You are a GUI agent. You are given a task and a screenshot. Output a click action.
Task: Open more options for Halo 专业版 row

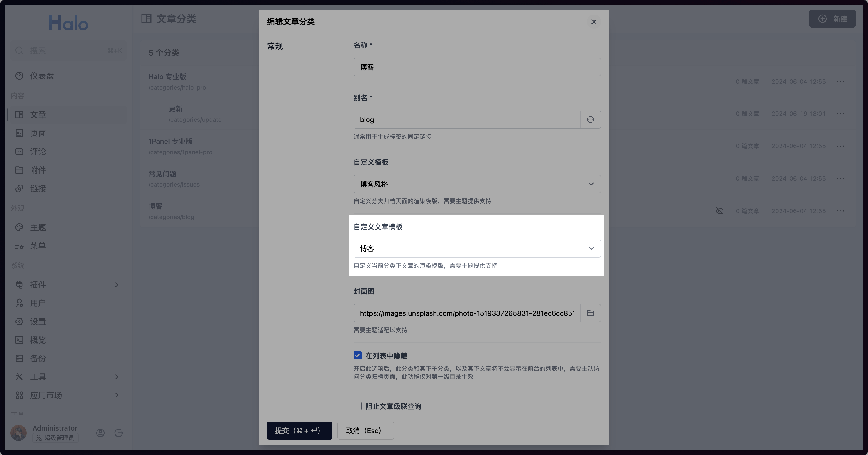(840, 82)
